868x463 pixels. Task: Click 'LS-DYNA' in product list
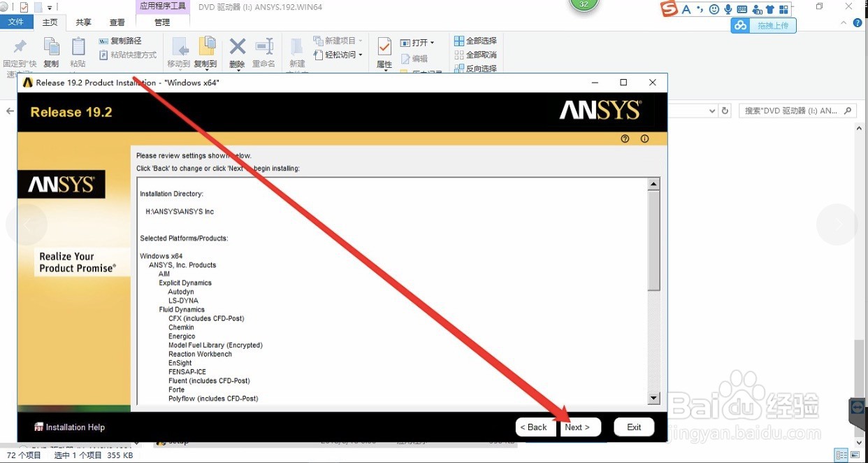(x=183, y=301)
